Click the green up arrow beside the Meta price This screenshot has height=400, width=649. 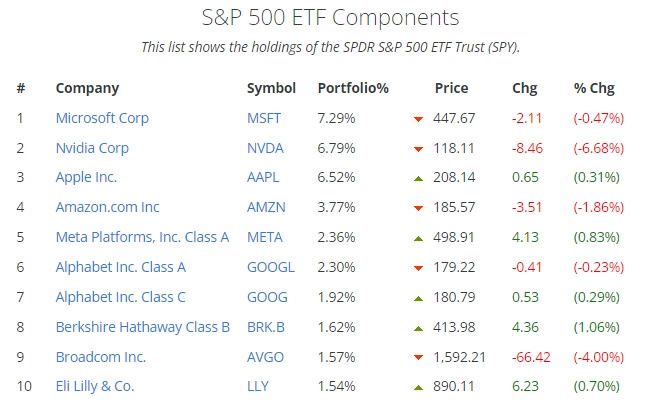[418, 238]
